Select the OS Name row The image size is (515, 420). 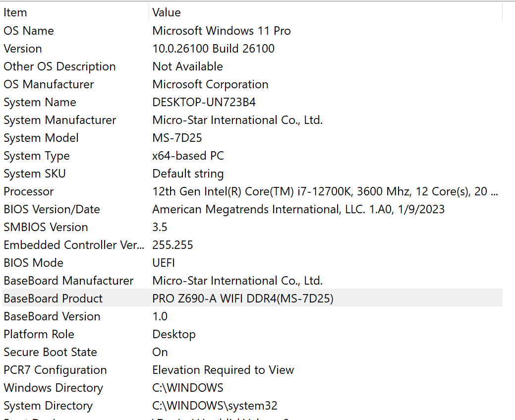[29, 31]
